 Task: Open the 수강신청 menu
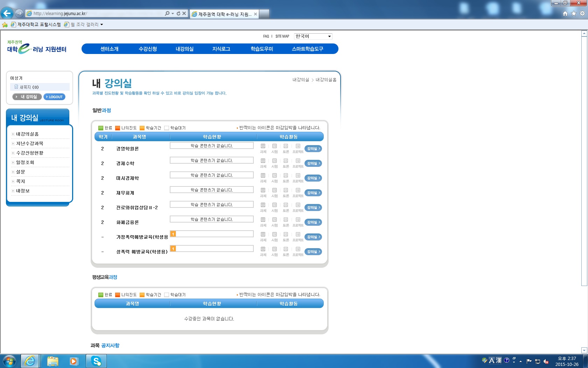[x=148, y=49]
